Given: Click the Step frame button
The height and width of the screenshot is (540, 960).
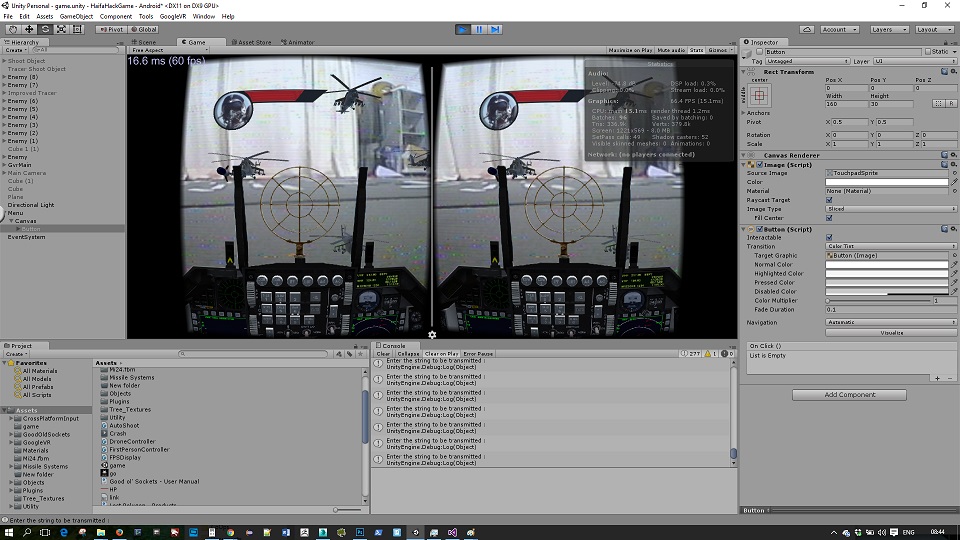Looking at the screenshot, I should tap(497, 29).
